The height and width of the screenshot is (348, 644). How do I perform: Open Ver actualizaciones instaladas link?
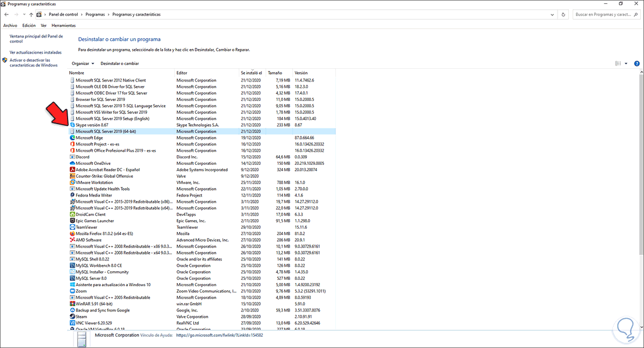35,53
